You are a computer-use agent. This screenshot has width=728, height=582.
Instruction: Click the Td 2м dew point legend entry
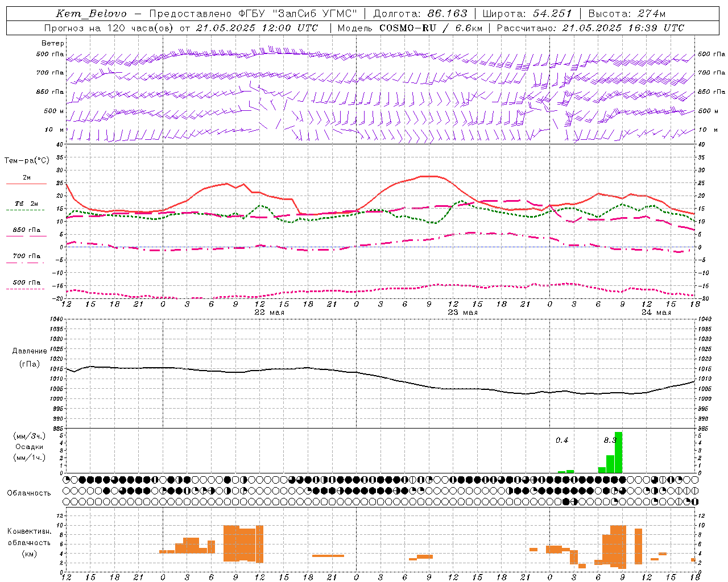point(26,203)
